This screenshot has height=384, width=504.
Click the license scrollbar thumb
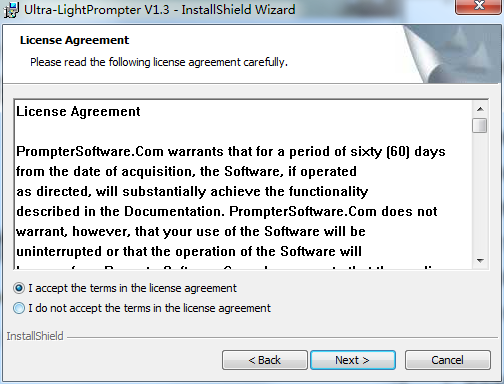click(480, 126)
